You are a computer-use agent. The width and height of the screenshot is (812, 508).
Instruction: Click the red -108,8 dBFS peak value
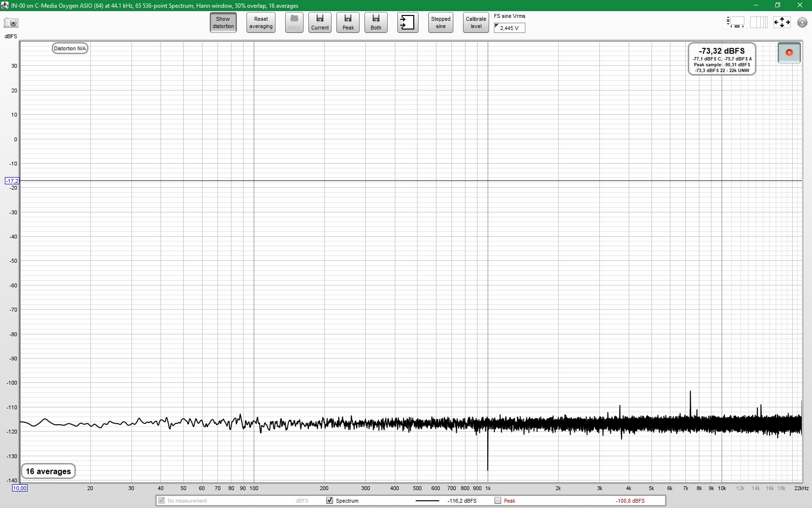pos(630,501)
